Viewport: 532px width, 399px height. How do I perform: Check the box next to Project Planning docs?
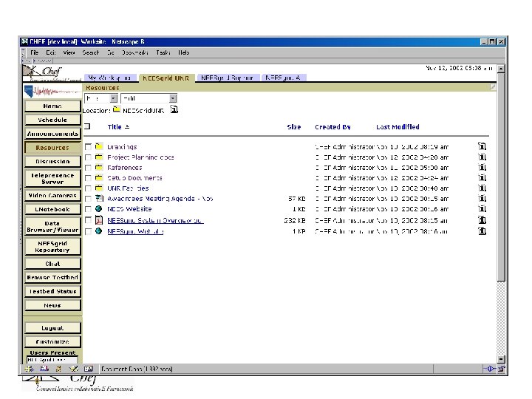point(88,157)
